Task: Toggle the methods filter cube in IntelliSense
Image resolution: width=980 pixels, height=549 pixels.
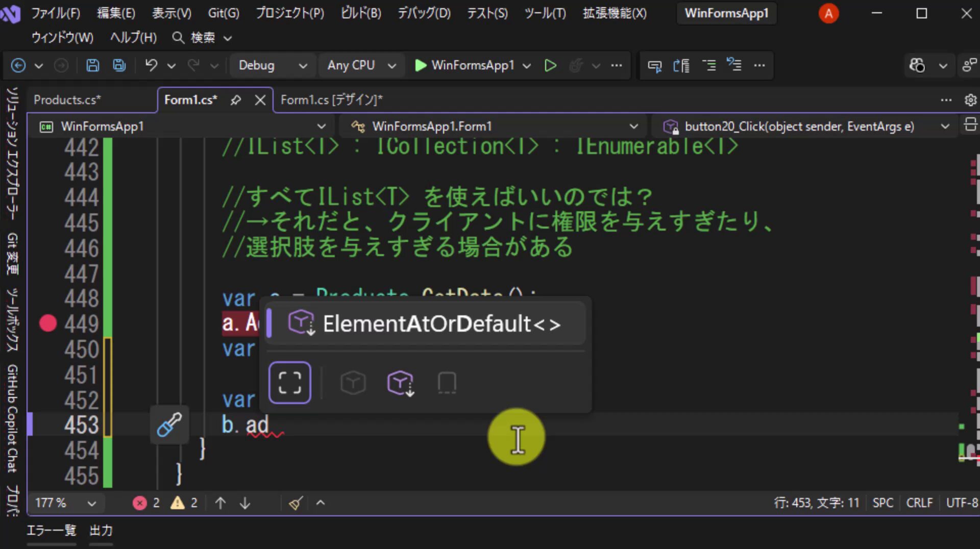Action: (353, 383)
